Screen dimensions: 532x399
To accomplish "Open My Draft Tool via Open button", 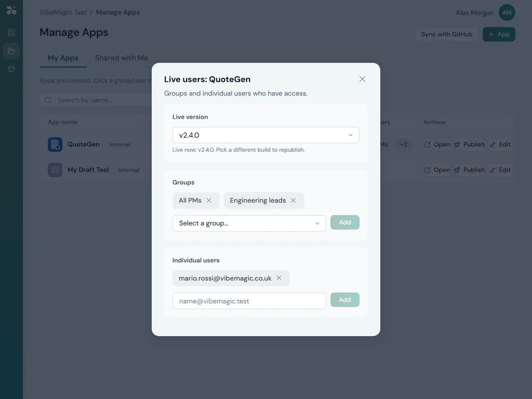I will (437, 170).
